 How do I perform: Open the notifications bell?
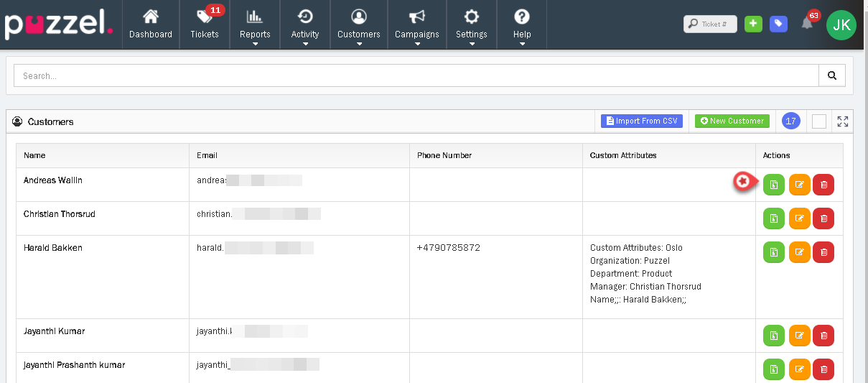click(807, 24)
